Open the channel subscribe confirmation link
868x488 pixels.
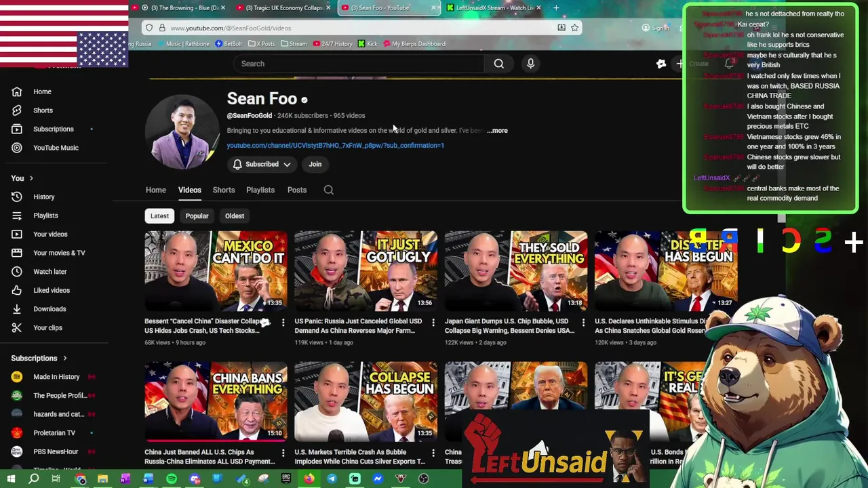point(336,145)
